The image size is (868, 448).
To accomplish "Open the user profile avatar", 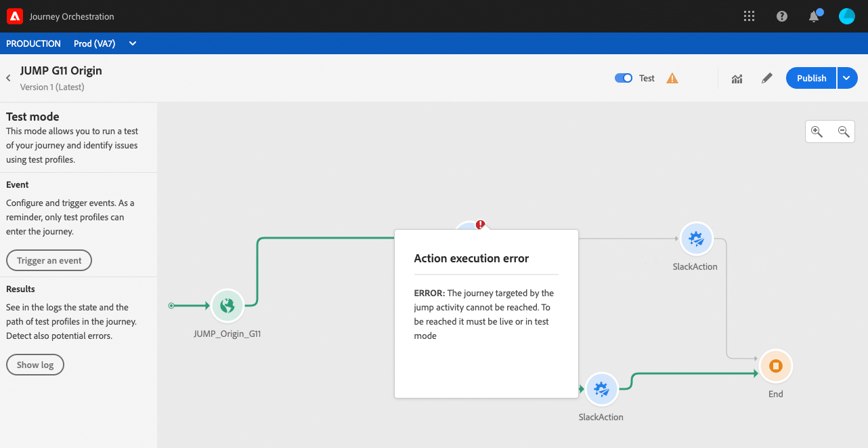I will [x=846, y=16].
